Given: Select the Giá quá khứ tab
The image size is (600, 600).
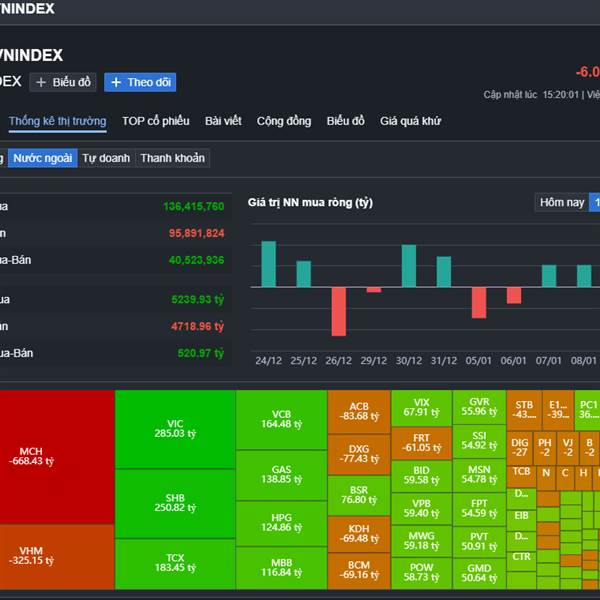Looking at the screenshot, I should (410, 121).
